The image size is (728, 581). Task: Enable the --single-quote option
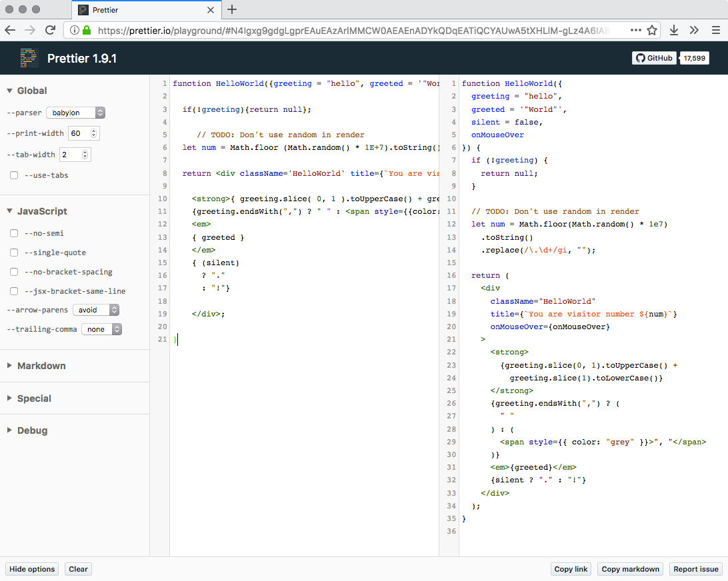point(13,253)
